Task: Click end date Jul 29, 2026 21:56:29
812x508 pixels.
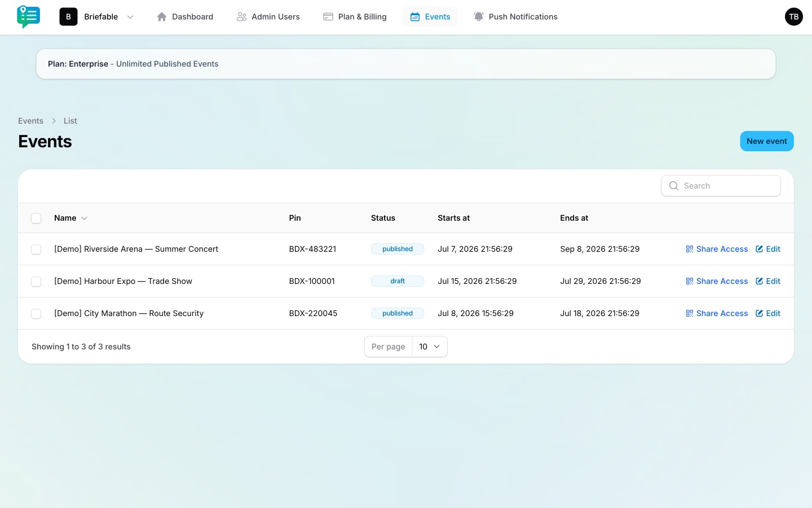Action: 601,281
